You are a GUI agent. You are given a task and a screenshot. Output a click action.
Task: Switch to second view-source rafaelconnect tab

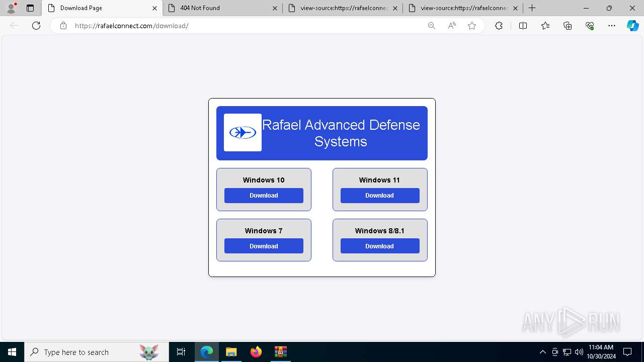(463, 8)
